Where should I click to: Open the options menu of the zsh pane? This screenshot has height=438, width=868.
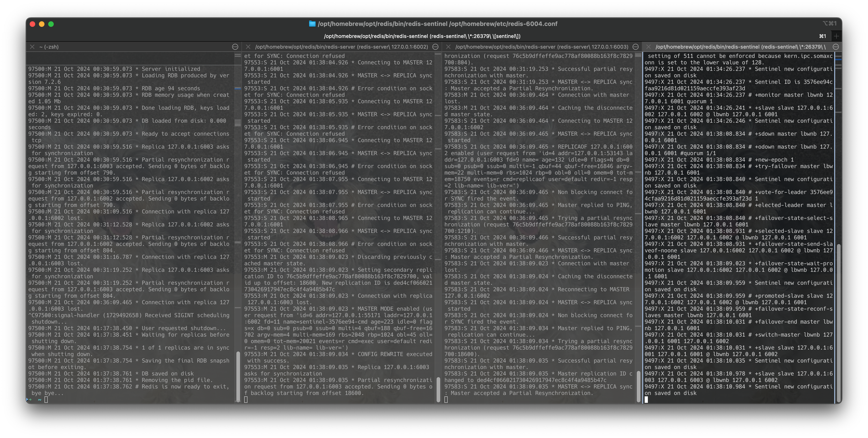pyautogui.click(x=235, y=47)
